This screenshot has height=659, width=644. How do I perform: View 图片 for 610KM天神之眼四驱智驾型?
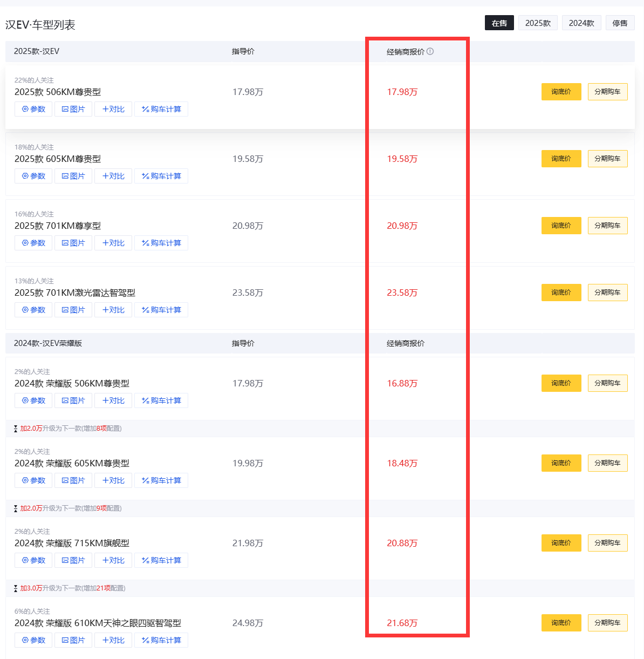click(73, 640)
